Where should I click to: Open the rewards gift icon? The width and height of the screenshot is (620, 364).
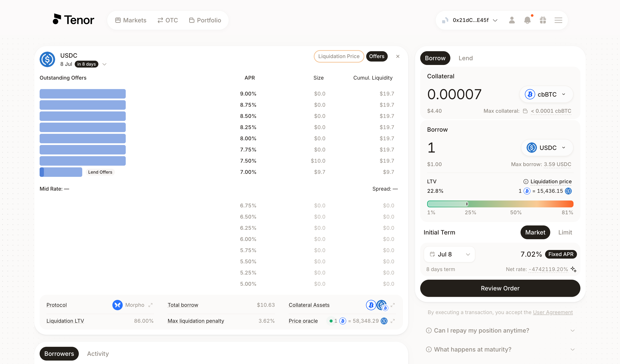[x=543, y=20]
